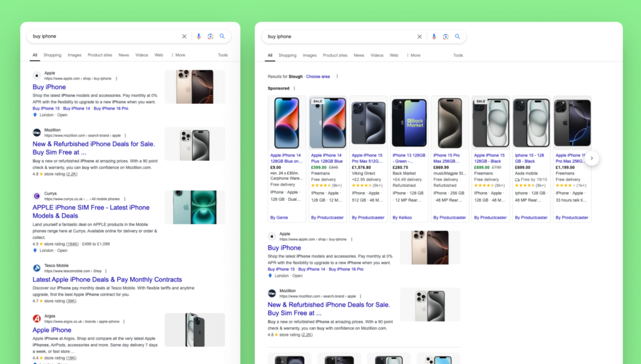Open Google Lens image search
The width and height of the screenshot is (641, 364).
[x=211, y=36]
